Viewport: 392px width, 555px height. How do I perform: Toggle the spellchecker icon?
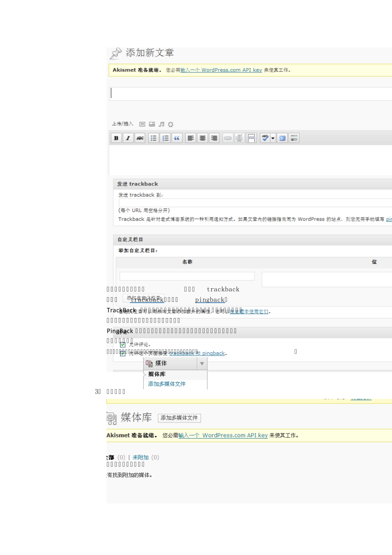point(265,138)
